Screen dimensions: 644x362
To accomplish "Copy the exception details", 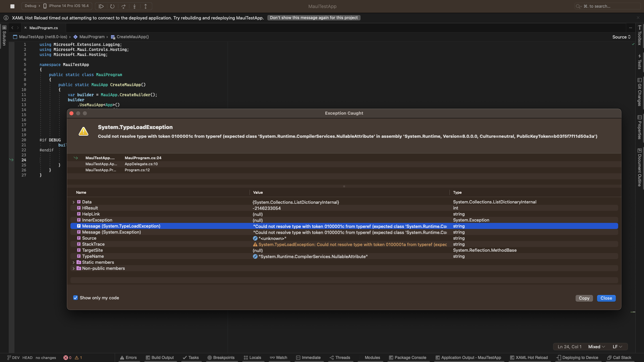I will pos(584,298).
